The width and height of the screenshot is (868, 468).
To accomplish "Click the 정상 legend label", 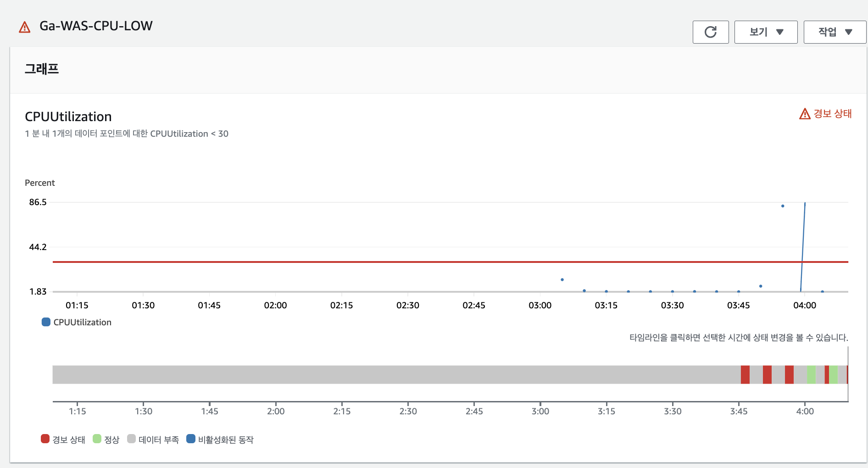I will click(x=111, y=440).
